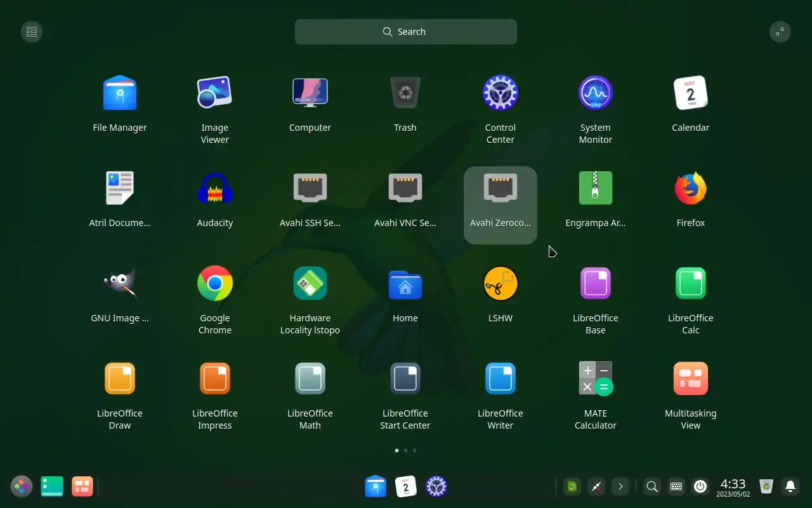Open Multitasking View in the dock
This screenshot has width=812, height=508.
coord(82,486)
